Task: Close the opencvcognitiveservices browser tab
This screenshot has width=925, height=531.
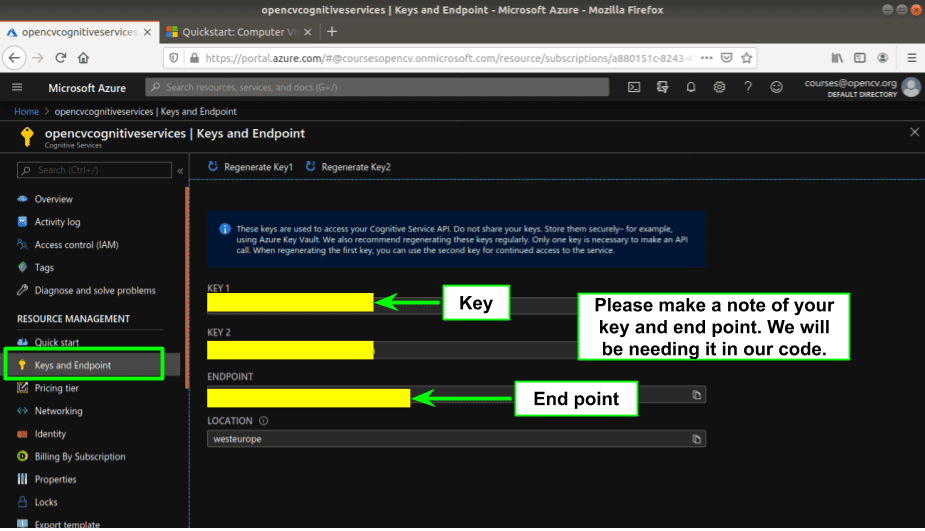Action: point(147,32)
